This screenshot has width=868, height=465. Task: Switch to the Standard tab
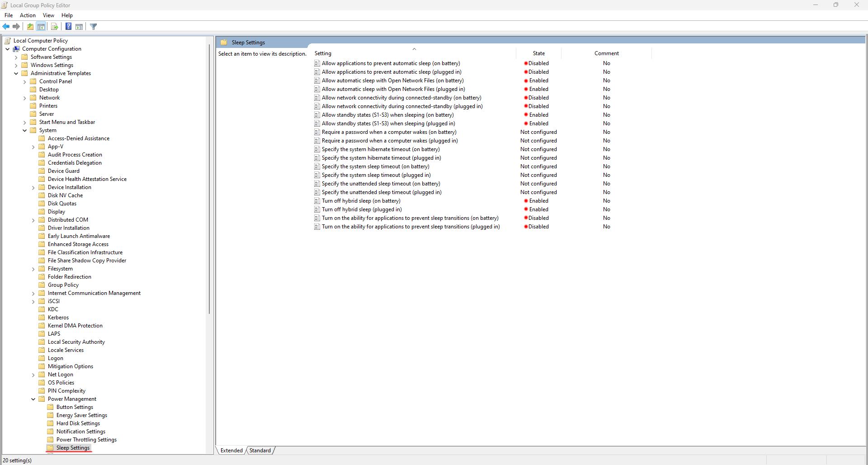click(x=260, y=451)
